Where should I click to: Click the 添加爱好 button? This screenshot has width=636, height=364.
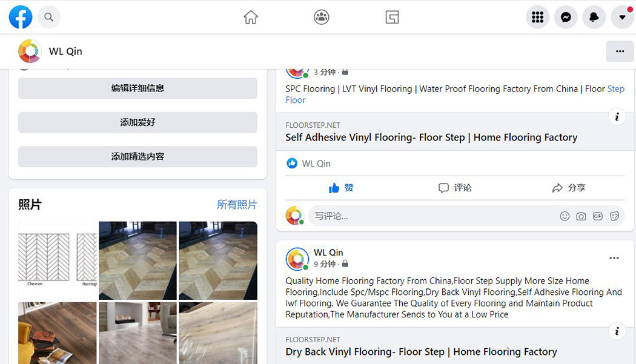(137, 122)
